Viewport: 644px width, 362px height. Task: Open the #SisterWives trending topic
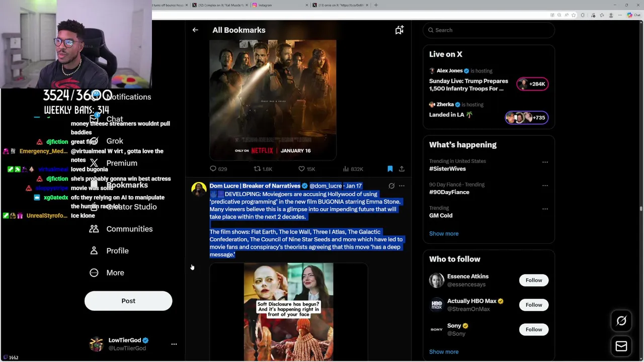(x=447, y=169)
